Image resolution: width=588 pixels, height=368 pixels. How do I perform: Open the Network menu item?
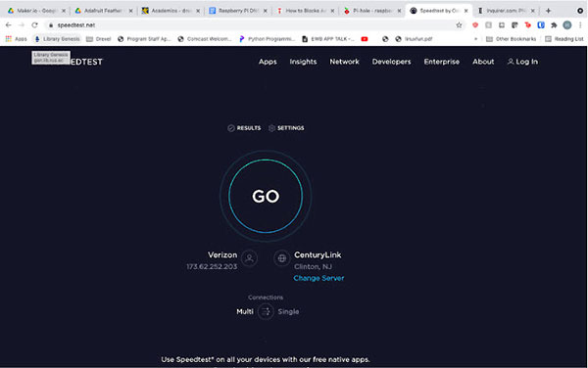point(344,62)
